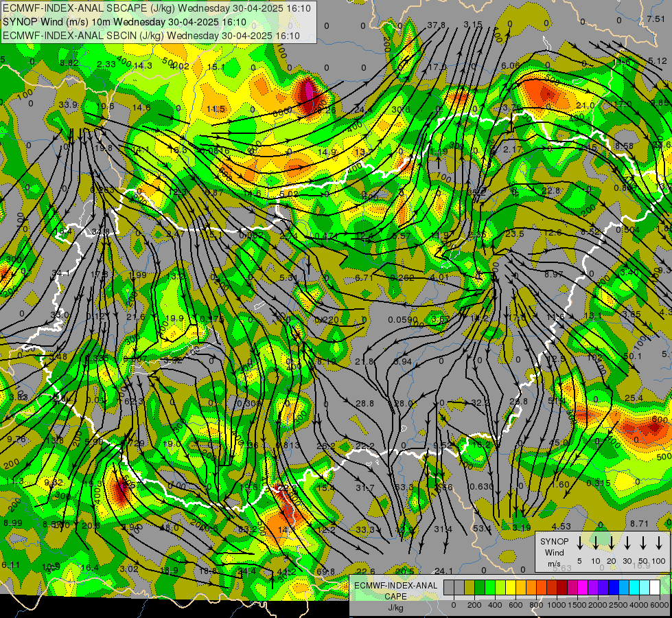Click the '23.5' station value
The image size is (672, 618).
[x=514, y=233]
